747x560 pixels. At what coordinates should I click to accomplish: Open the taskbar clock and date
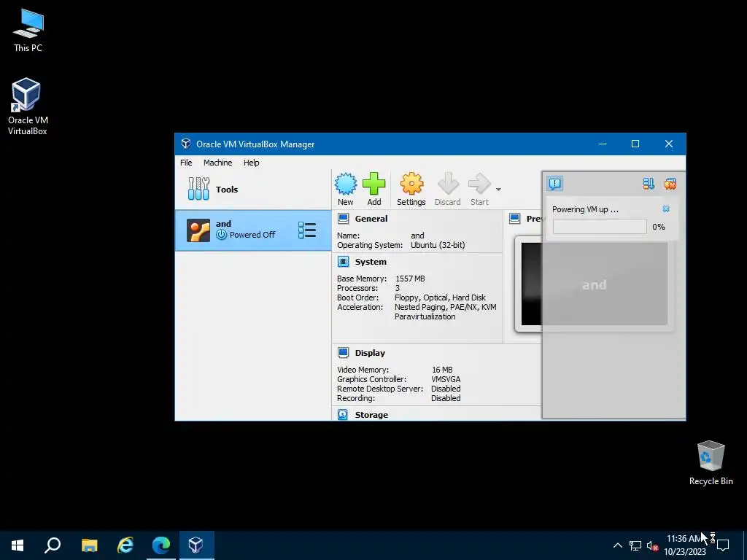[685, 545]
